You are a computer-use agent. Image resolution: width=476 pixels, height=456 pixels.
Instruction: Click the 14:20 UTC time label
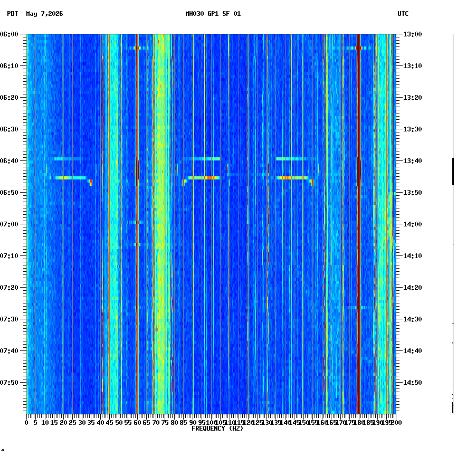point(413,288)
